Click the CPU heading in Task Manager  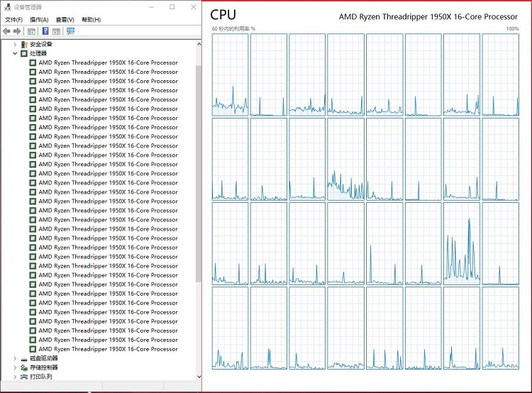pos(223,15)
